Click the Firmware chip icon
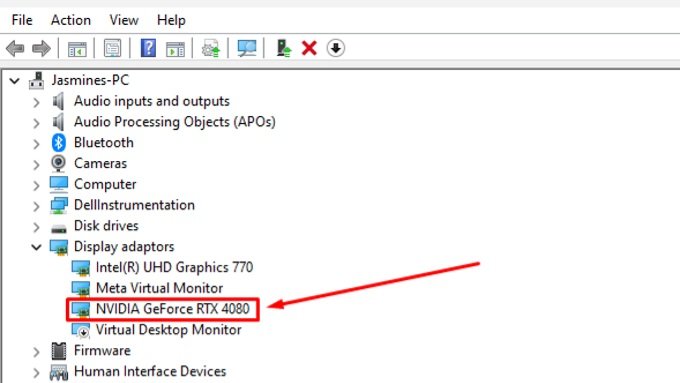 59,351
